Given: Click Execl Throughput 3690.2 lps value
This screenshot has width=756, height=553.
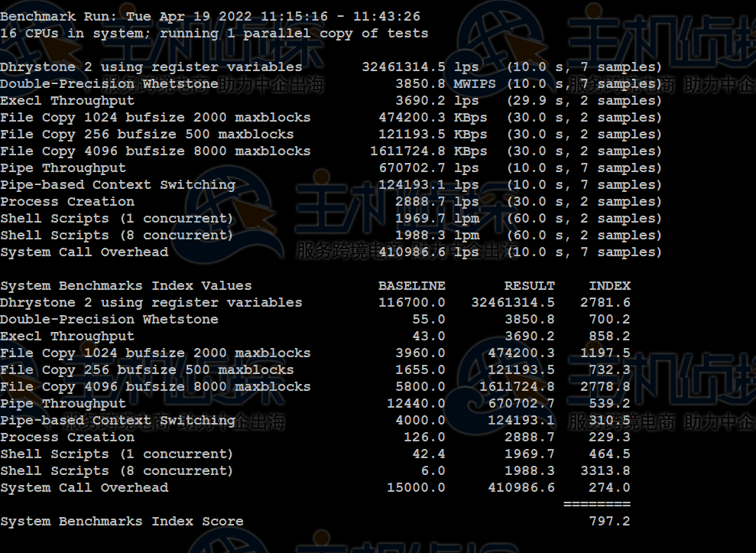Looking at the screenshot, I should point(436,101).
